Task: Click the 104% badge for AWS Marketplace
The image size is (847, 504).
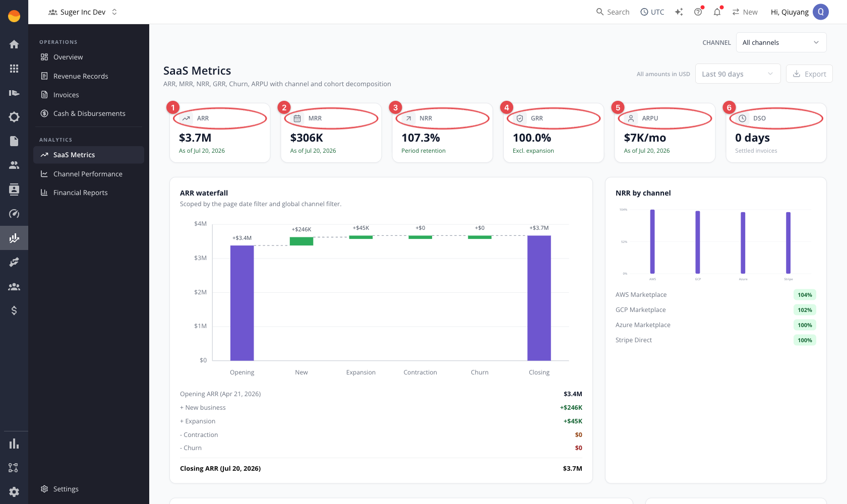Action: (805, 295)
